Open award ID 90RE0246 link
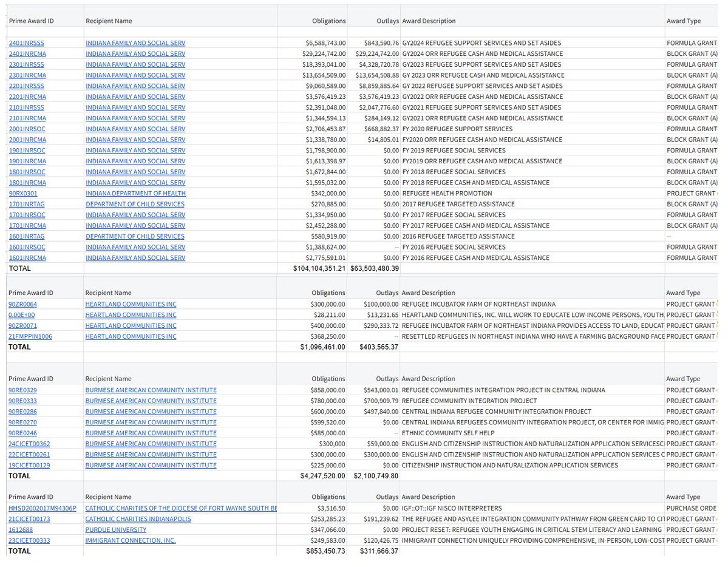728x567 pixels. pos(22,433)
